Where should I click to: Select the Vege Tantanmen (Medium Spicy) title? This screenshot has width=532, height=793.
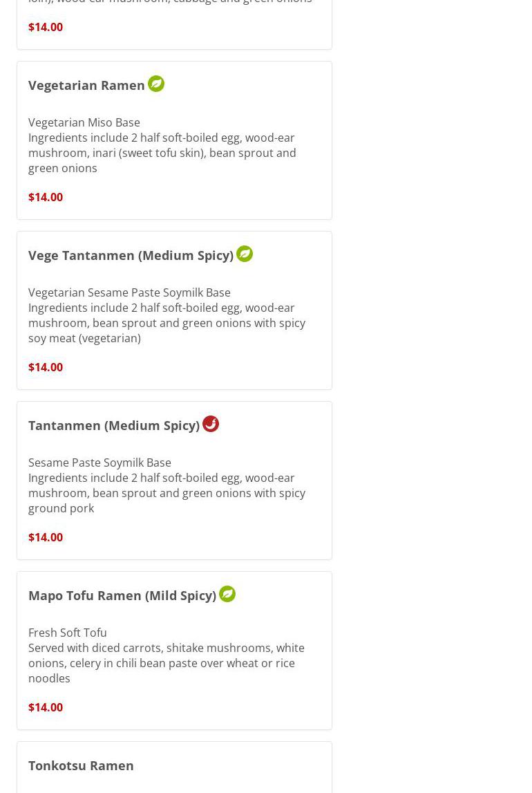(x=131, y=255)
